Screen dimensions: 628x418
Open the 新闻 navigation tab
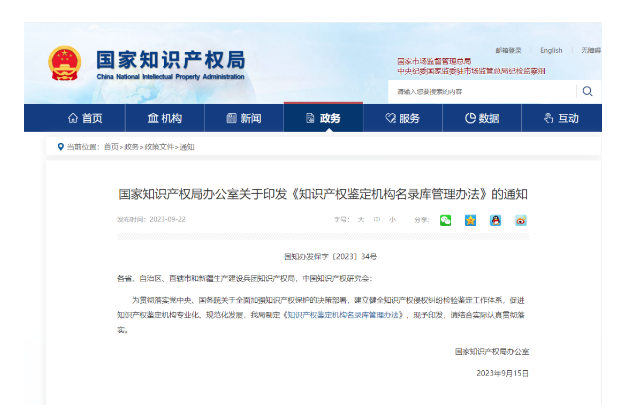pyautogui.click(x=244, y=118)
